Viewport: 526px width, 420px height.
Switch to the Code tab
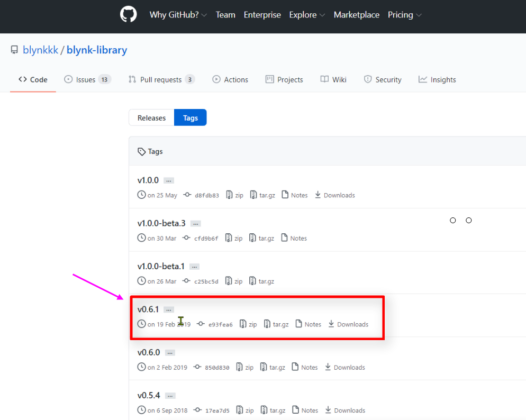coord(33,79)
